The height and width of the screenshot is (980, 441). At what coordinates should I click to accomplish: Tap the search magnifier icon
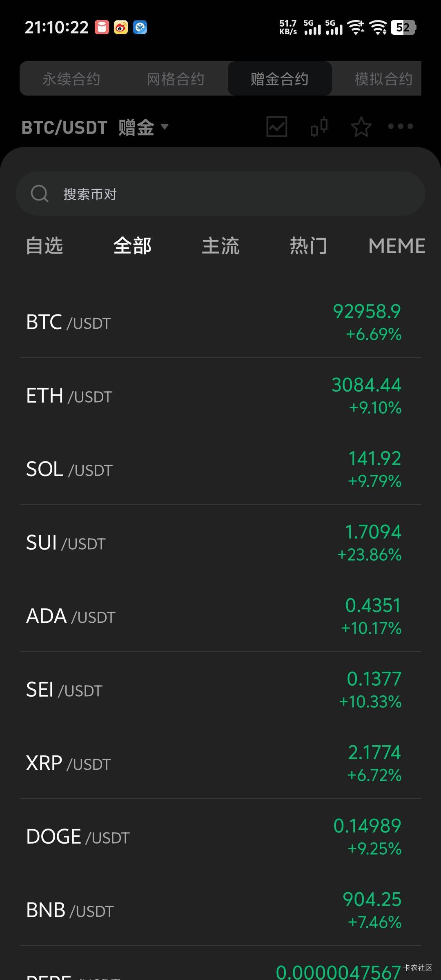40,194
